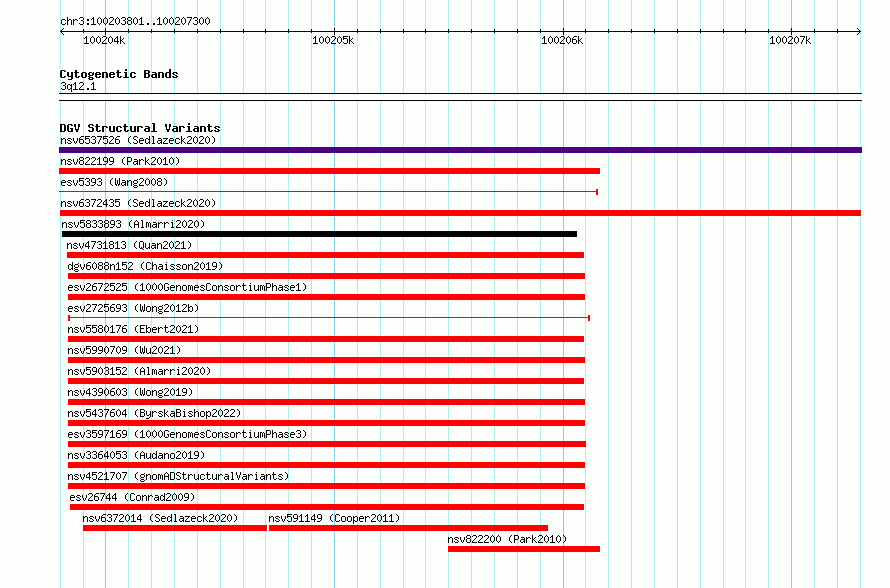The image size is (890, 588).
Task: Select the red nsv4731813 variant bar
Action: (325, 255)
